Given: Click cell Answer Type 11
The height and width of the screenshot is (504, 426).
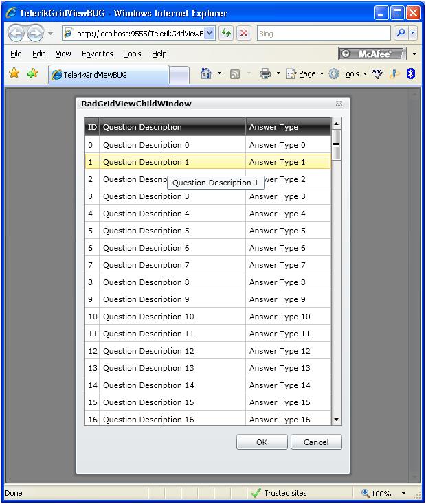Looking at the screenshot, I should tap(289, 334).
